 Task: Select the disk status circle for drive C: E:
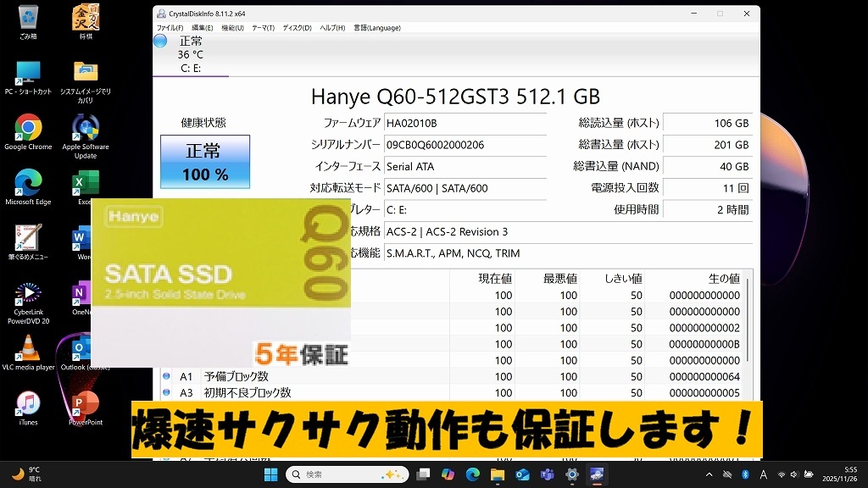click(x=160, y=41)
